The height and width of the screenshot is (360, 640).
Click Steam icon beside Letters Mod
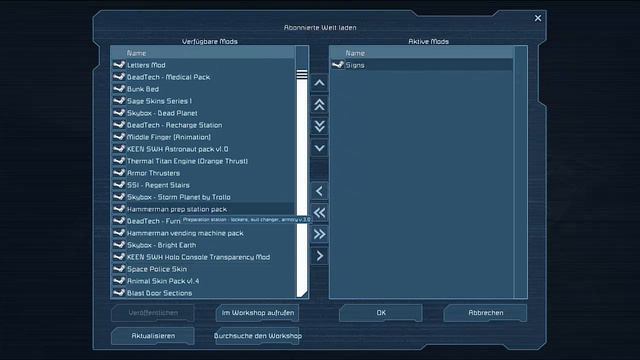point(119,64)
